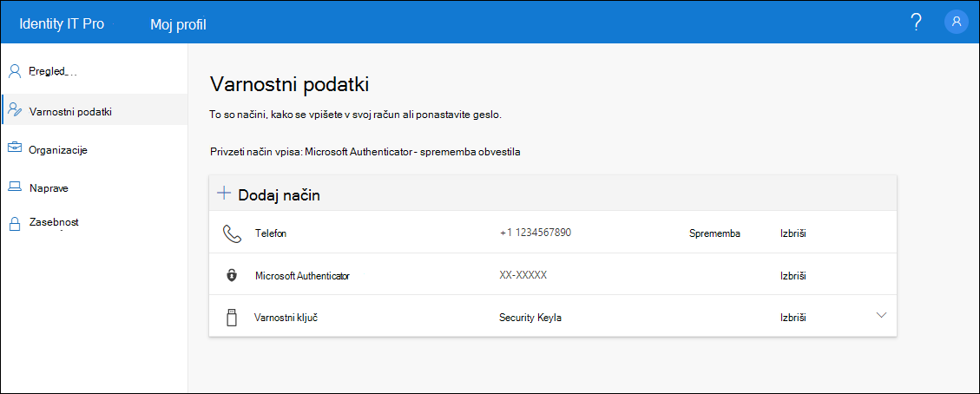The image size is (980, 394).
Task: Click the Security Keyla key name
Action: coord(530,318)
